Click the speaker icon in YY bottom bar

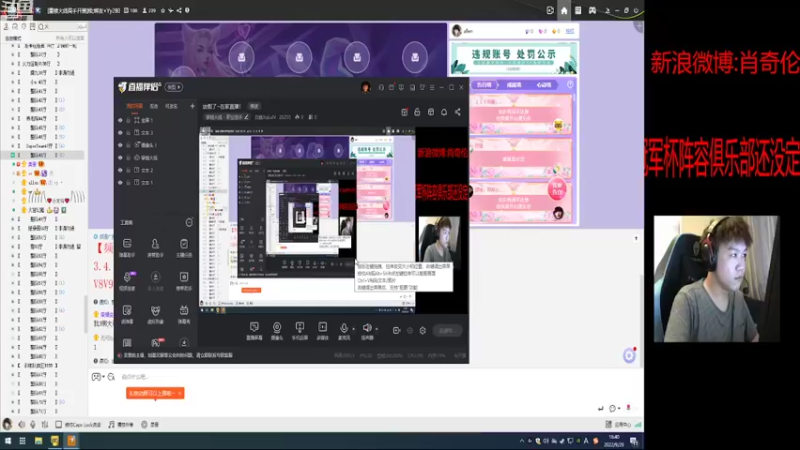click(21, 424)
